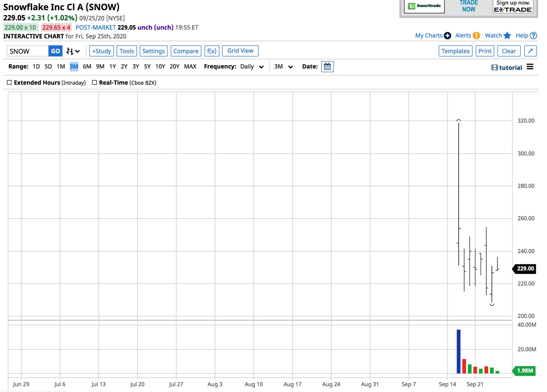Select the 20Y range
Viewport: 547px width, 392px height.
coord(174,66)
